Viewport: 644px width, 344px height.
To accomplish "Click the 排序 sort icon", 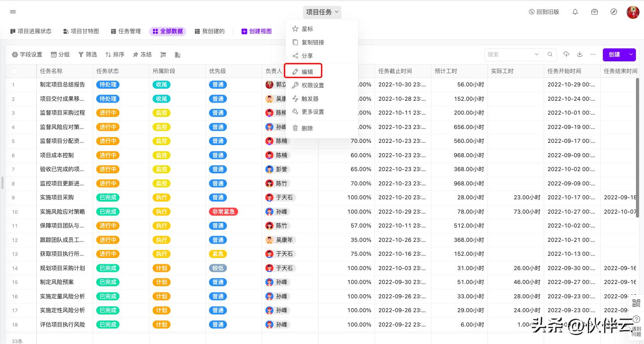I will point(115,54).
